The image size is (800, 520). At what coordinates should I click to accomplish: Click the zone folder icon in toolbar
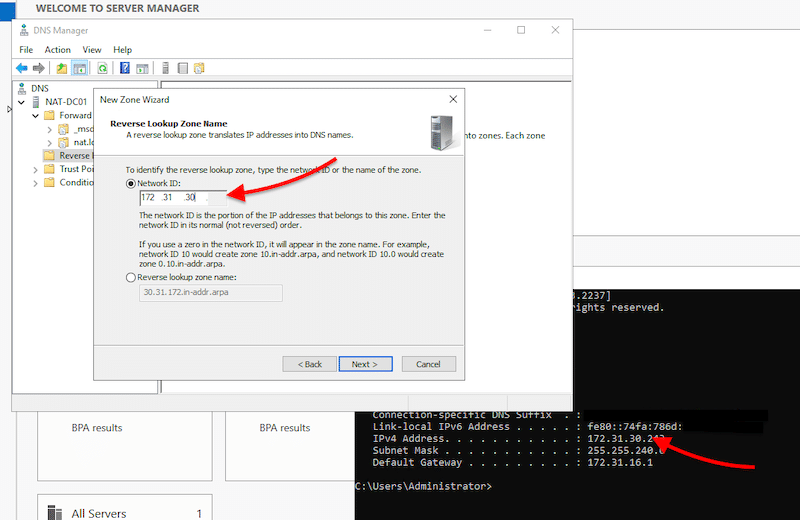(x=199, y=68)
